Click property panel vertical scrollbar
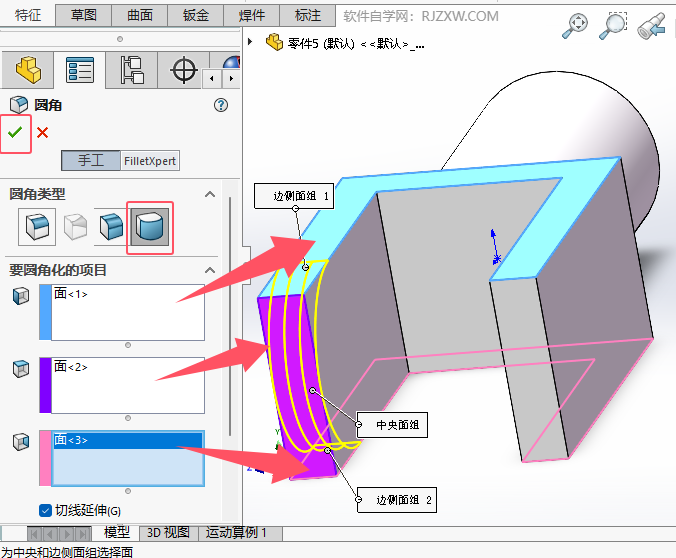Image resolution: width=676 pixels, height=558 pixels. 230,316
